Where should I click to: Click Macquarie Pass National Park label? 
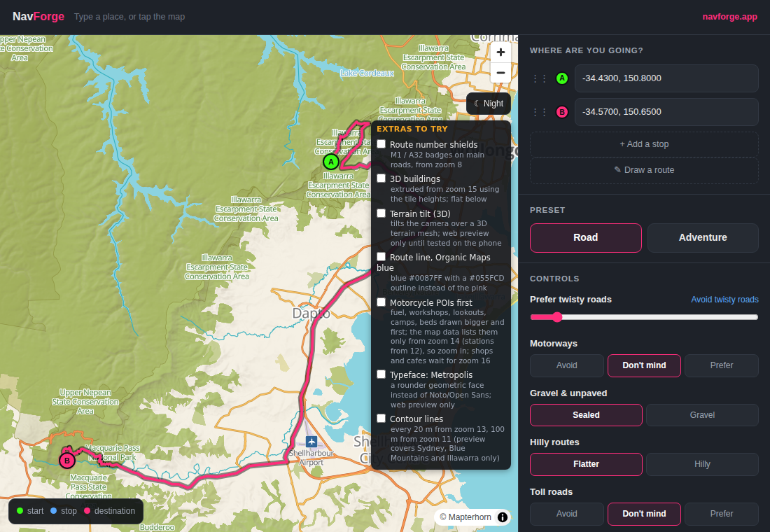click(114, 452)
